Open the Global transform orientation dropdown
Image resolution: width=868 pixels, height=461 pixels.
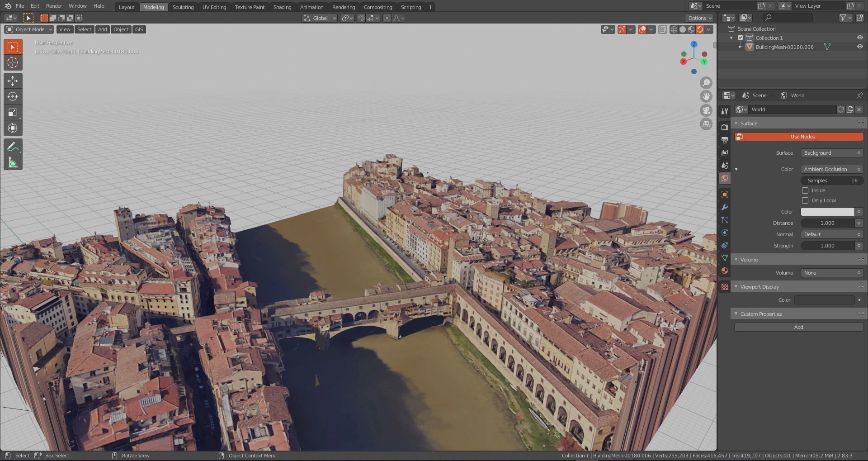(x=320, y=18)
